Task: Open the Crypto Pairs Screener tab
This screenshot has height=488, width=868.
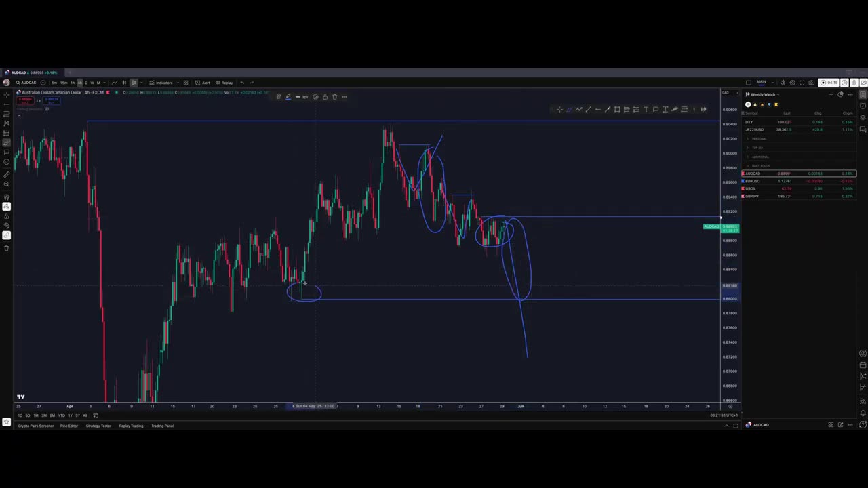Action: [36, 426]
